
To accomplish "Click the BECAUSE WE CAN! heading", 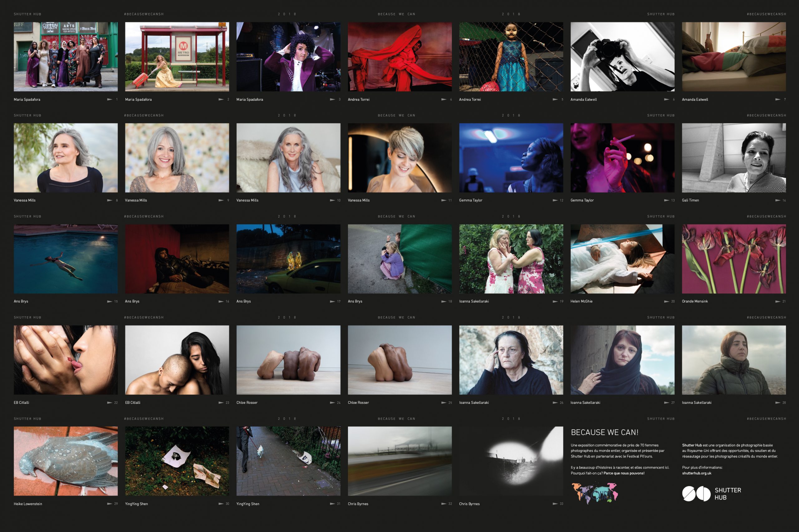I will (605, 432).
